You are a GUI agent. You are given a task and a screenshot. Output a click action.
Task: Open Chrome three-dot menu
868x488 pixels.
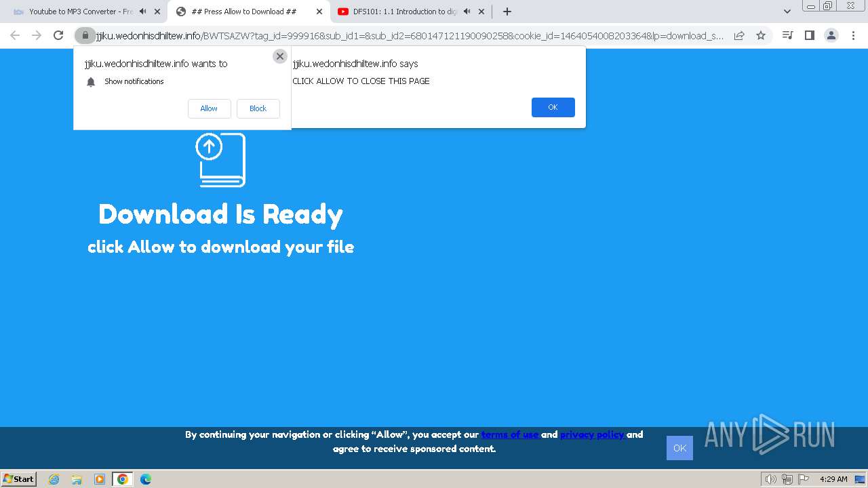click(852, 35)
